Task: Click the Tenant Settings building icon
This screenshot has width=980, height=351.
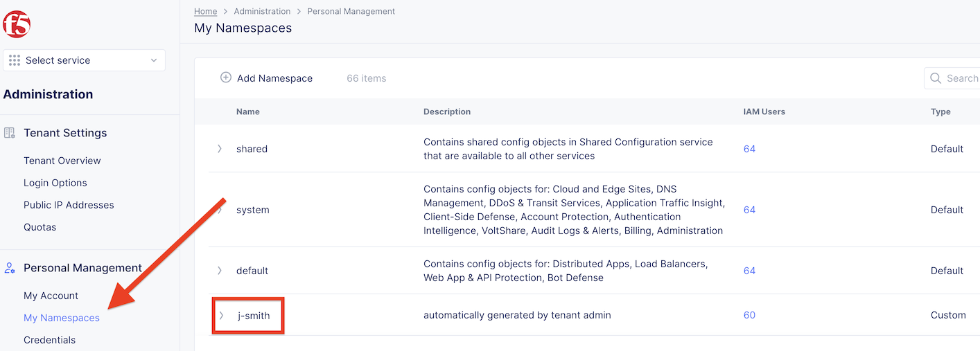Action: click(10, 133)
